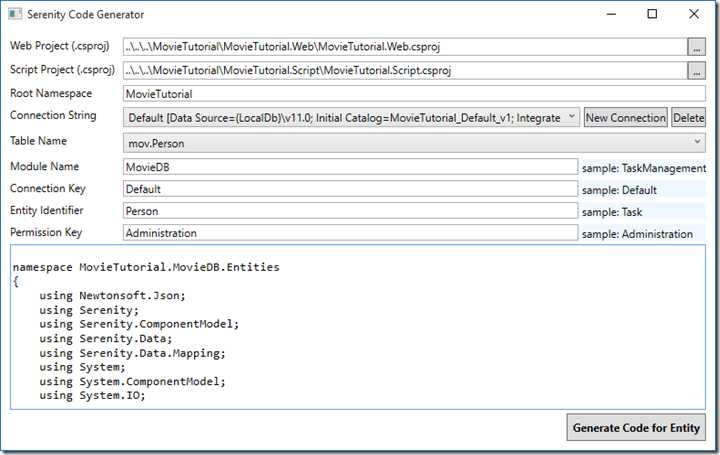Click the 'sample: Default' hint text
The image size is (720, 455).
pos(619,190)
